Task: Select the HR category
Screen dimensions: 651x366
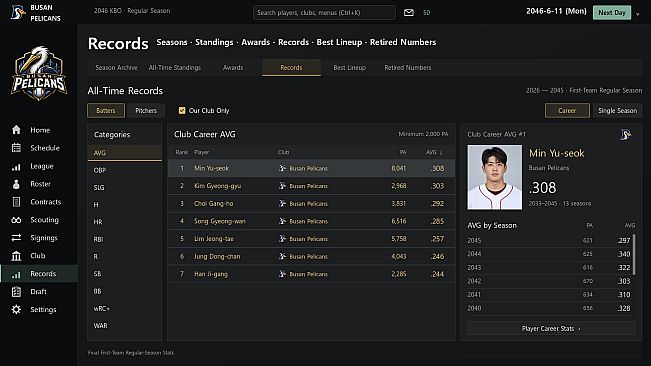Action: [x=125, y=222]
